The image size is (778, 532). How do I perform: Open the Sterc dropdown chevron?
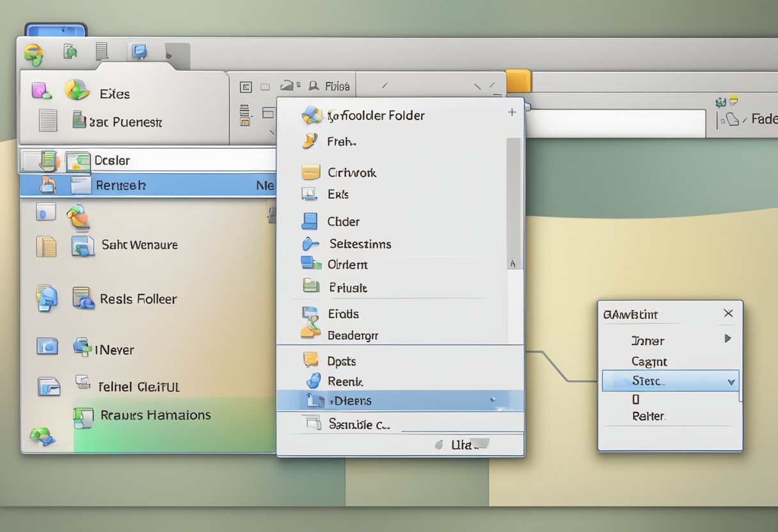click(x=731, y=382)
